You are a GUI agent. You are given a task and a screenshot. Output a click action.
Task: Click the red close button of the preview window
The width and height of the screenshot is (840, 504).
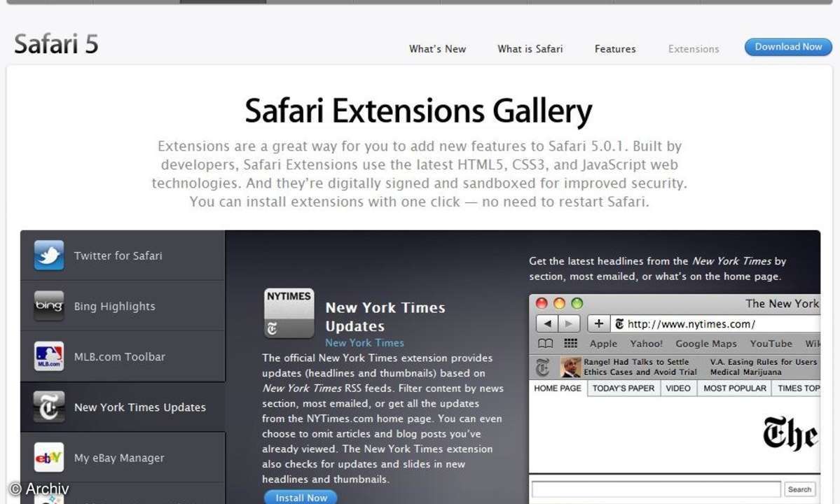542,303
